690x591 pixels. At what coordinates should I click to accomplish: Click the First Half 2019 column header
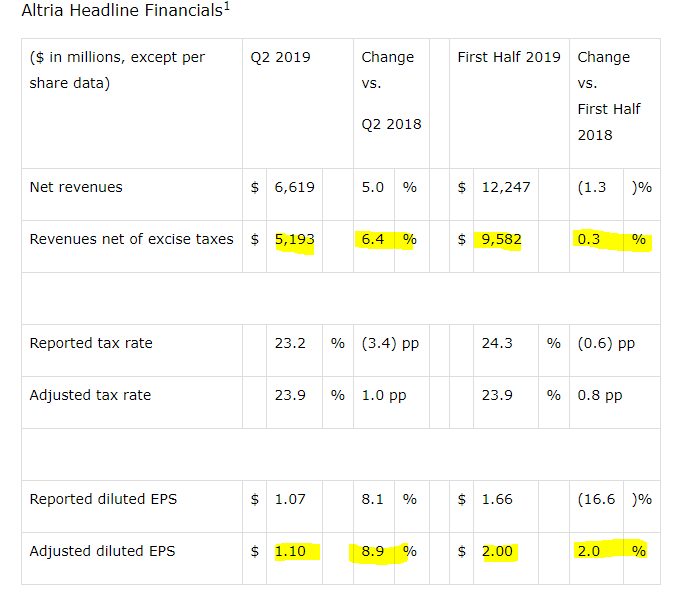pos(509,57)
